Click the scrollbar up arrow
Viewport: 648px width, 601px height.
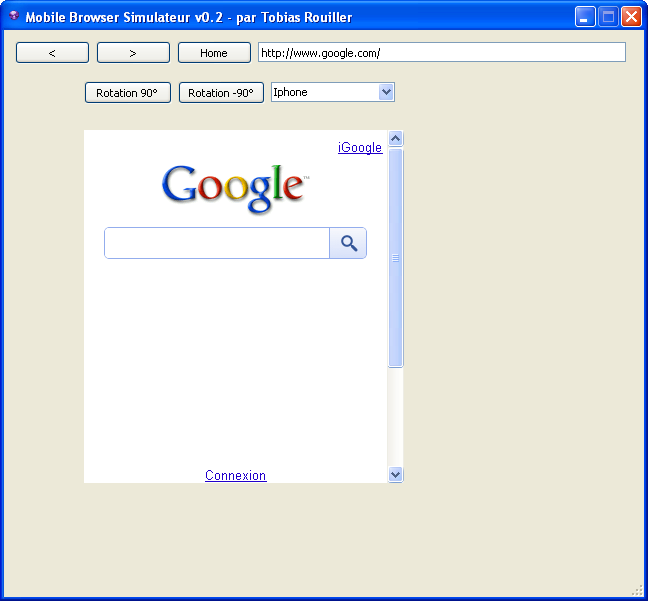pos(395,138)
